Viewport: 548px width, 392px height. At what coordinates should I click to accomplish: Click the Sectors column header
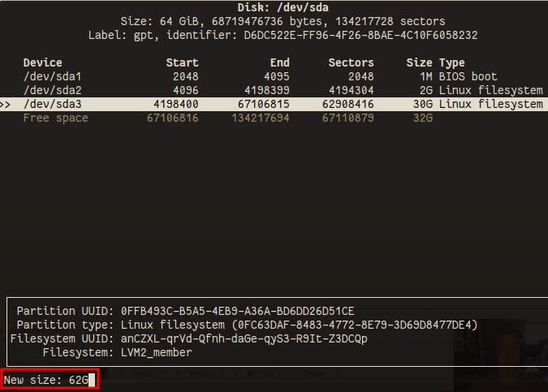pyautogui.click(x=351, y=62)
